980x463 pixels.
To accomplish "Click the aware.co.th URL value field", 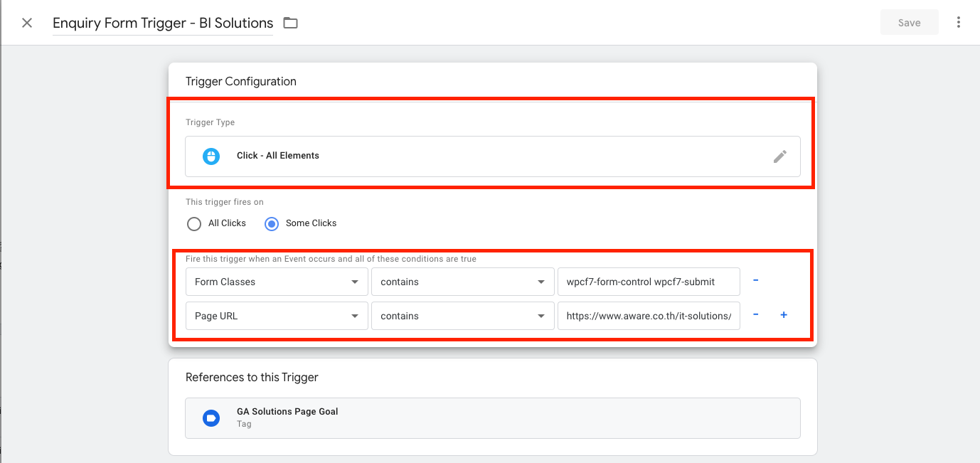I will click(x=649, y=316).
